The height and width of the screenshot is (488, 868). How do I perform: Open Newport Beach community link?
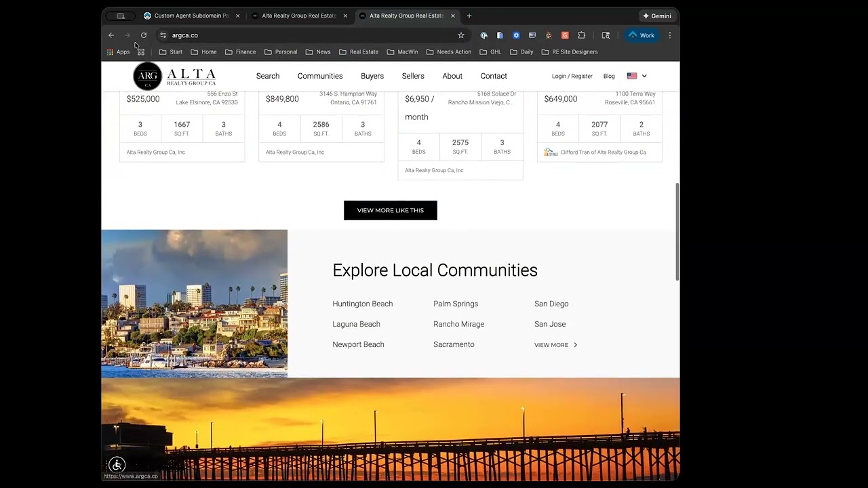pyautogui.click(x=358, y=344)
